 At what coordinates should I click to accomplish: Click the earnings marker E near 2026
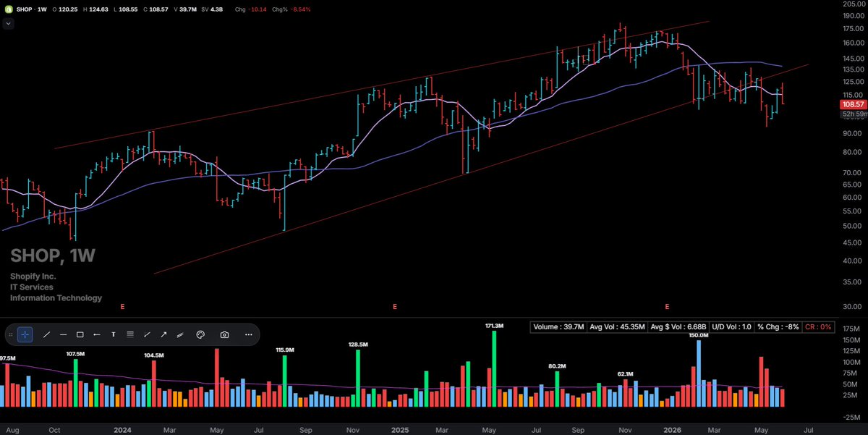coord(667,307)
